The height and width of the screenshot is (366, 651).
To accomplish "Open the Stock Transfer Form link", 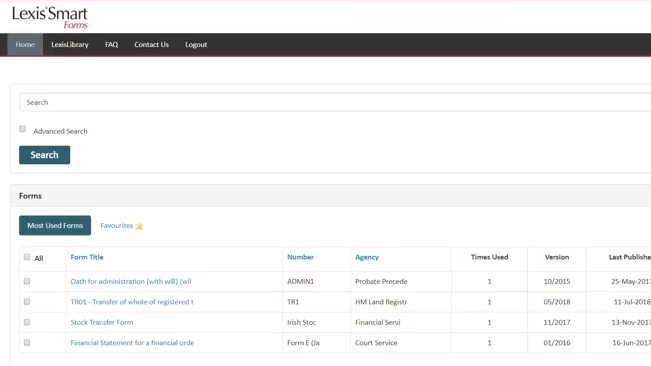I will pyautogui.click(x=102, y=322).
